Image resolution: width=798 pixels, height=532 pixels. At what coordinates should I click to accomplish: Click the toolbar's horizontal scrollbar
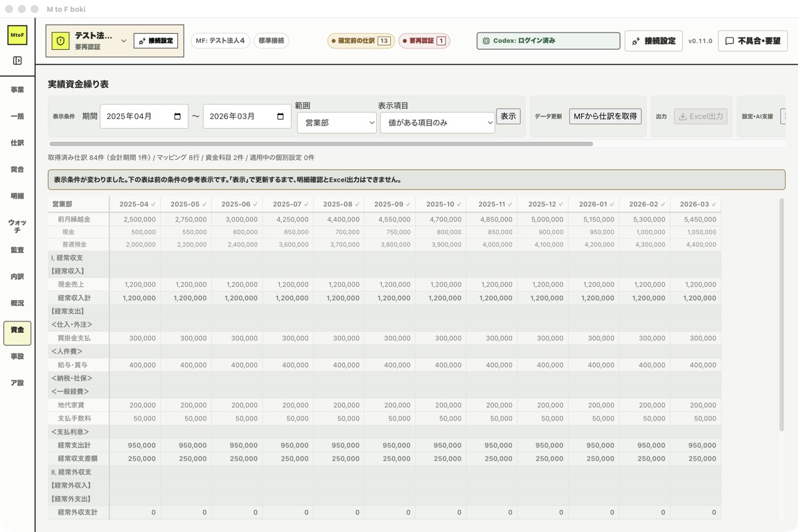tap(321, 144)
